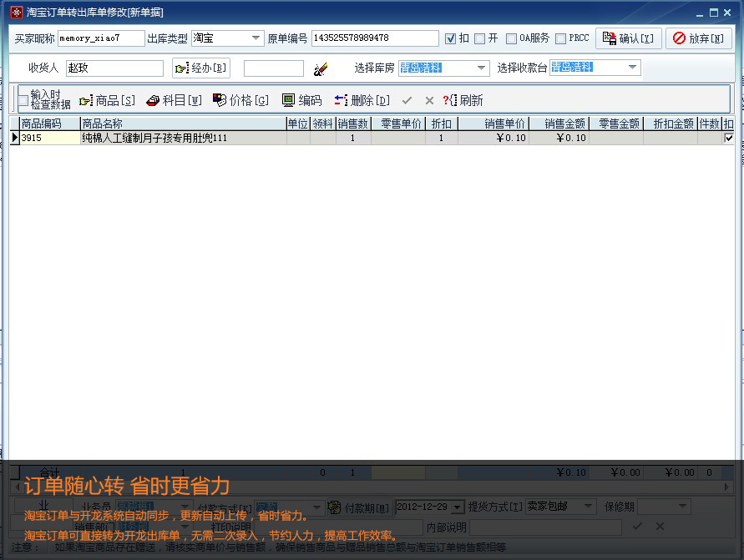Open 商品[S] product selector

[x=107, y=100]
